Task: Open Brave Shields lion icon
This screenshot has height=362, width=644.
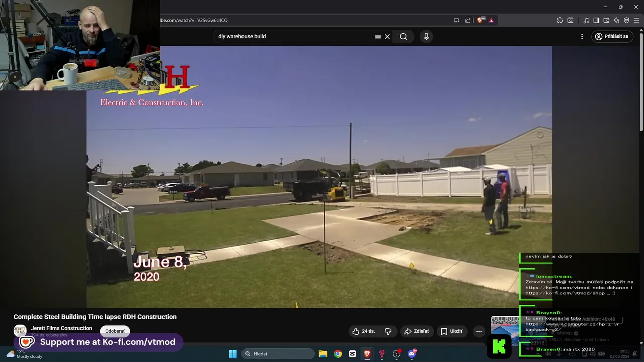Action: (480, 20)
